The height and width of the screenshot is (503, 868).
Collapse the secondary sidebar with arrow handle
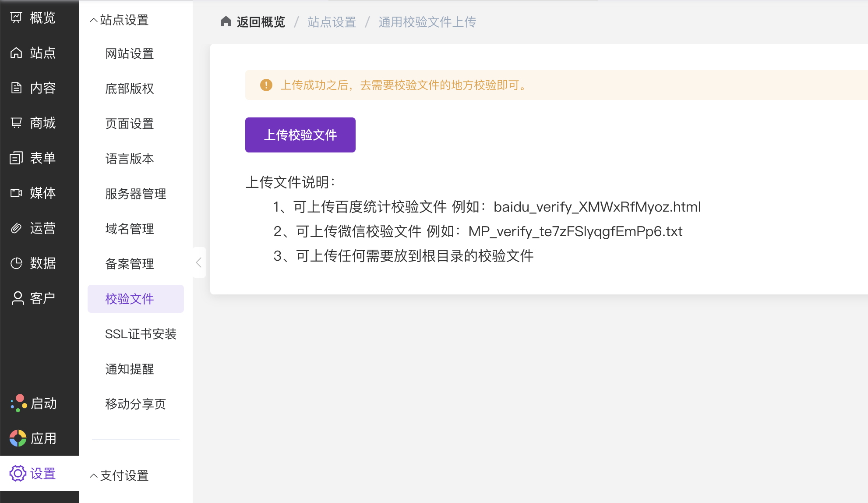point(199,262)
